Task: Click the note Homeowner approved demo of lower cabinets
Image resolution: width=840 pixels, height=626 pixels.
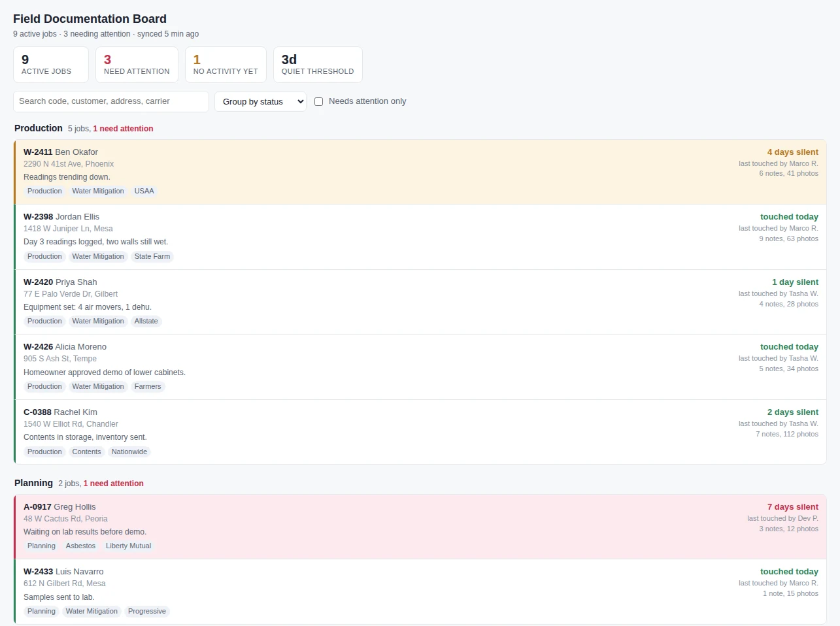Action: [105, 372]
